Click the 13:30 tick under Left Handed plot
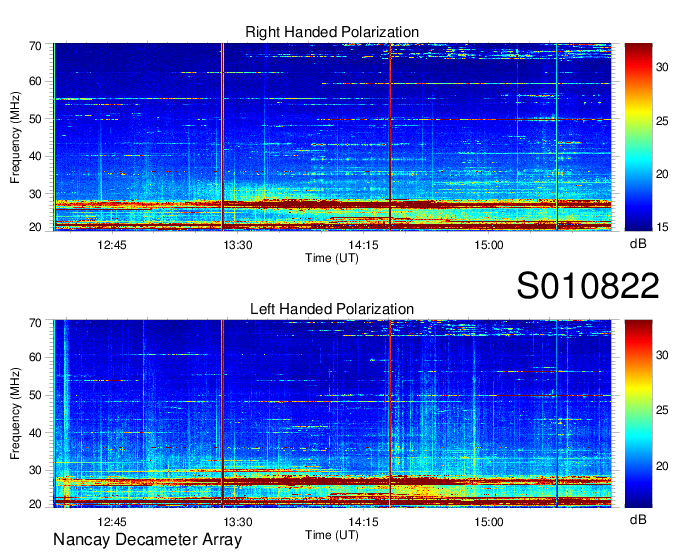Screen dimensions: 680x552 [238, 521]
